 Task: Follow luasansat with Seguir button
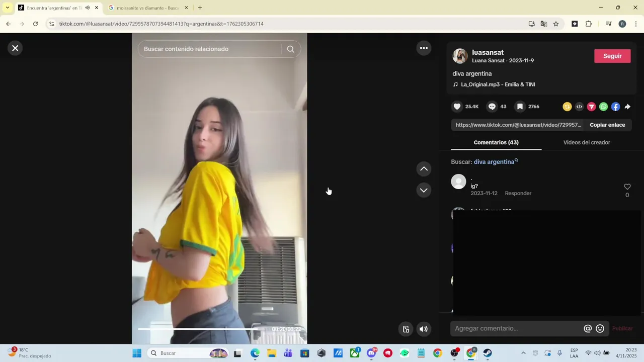tap(612, 56)
